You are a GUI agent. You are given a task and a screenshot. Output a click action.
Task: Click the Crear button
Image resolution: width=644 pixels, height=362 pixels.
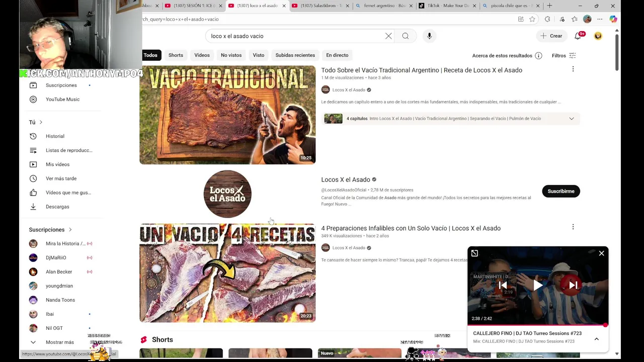551,36
